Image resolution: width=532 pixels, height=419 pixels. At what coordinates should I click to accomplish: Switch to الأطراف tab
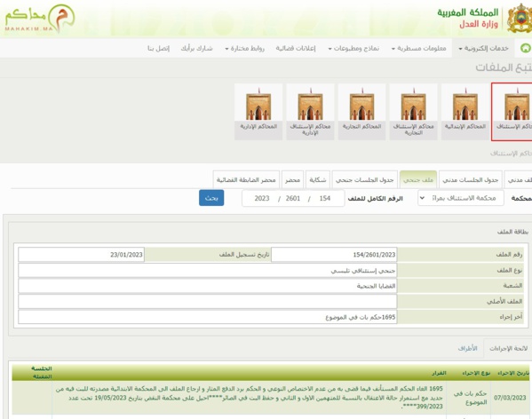click(467, 349)
